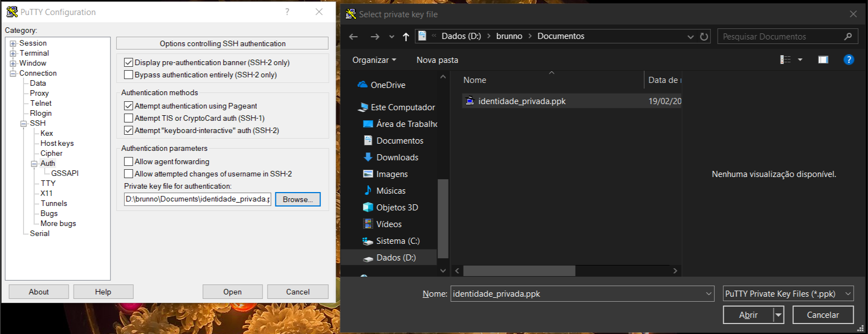Open the Organizar menu

373,60
